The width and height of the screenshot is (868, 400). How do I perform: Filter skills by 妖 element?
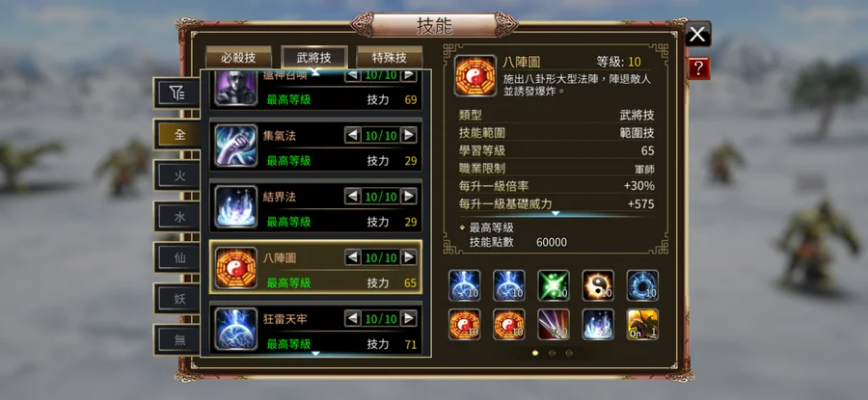[x=179, y=300]
